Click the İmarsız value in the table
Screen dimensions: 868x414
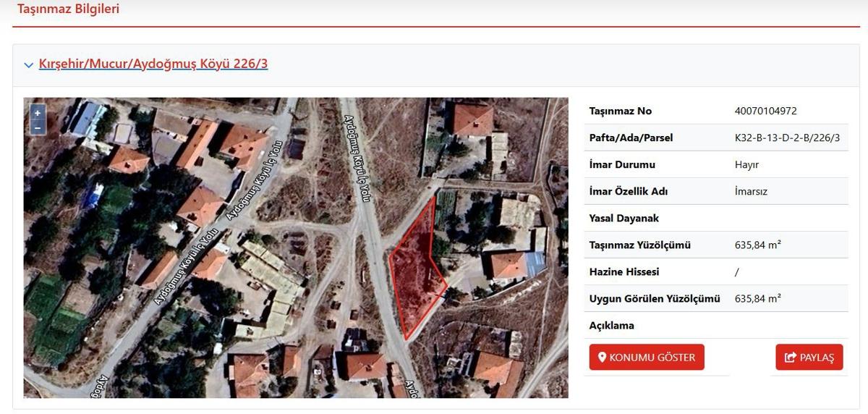pos(751,191)
